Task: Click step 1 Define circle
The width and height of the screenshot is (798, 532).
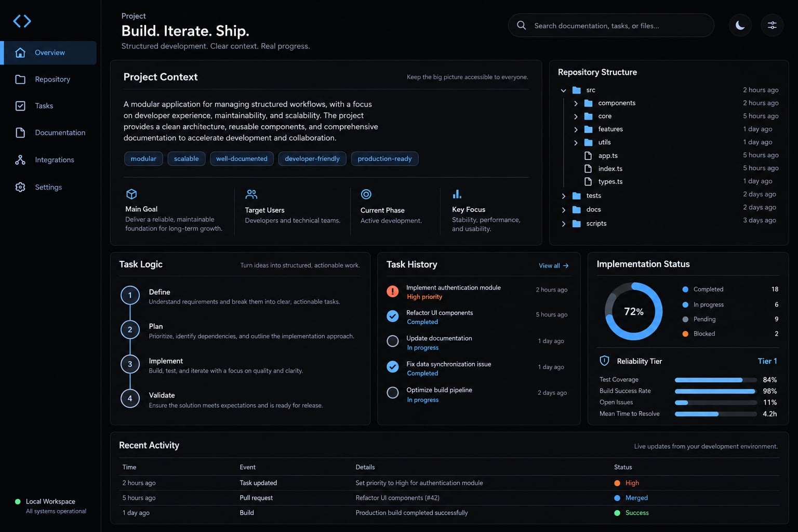Action: click(130, 295)
